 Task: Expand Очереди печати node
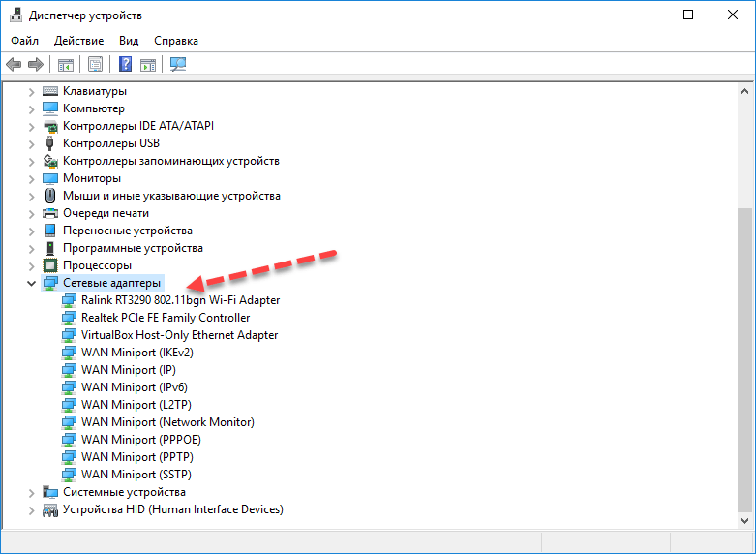click(x=31, y=214)
